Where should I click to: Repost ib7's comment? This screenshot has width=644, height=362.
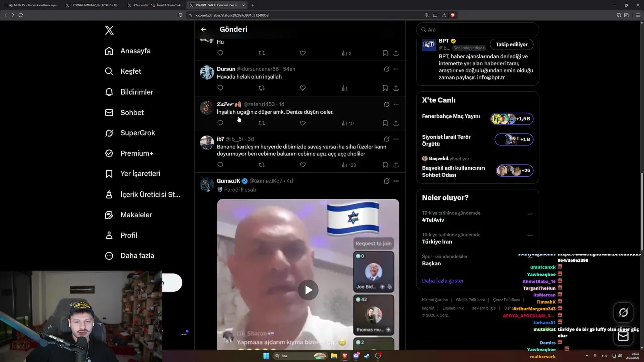262,165
